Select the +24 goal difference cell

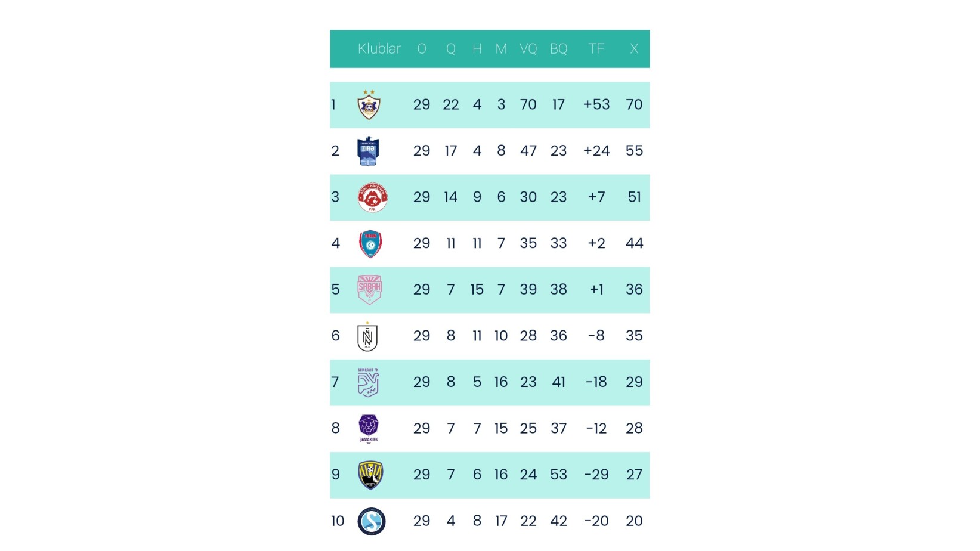point(596,151)
